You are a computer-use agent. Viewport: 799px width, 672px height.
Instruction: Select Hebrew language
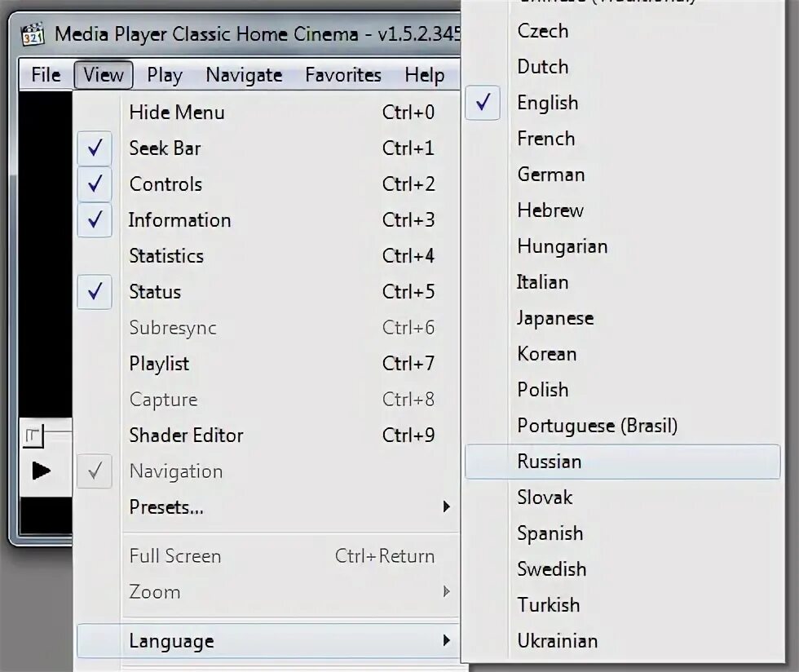pos(623,210)
